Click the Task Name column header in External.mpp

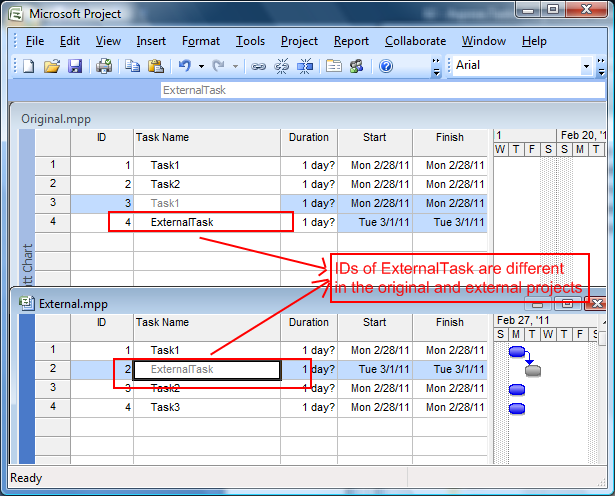click(x=162, y=323)
